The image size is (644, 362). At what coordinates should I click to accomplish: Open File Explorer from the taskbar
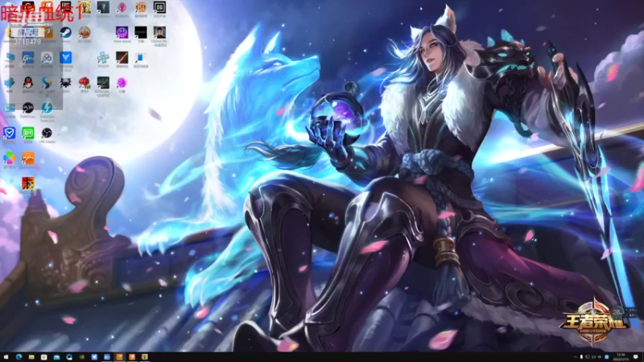(x=31, y=357)
